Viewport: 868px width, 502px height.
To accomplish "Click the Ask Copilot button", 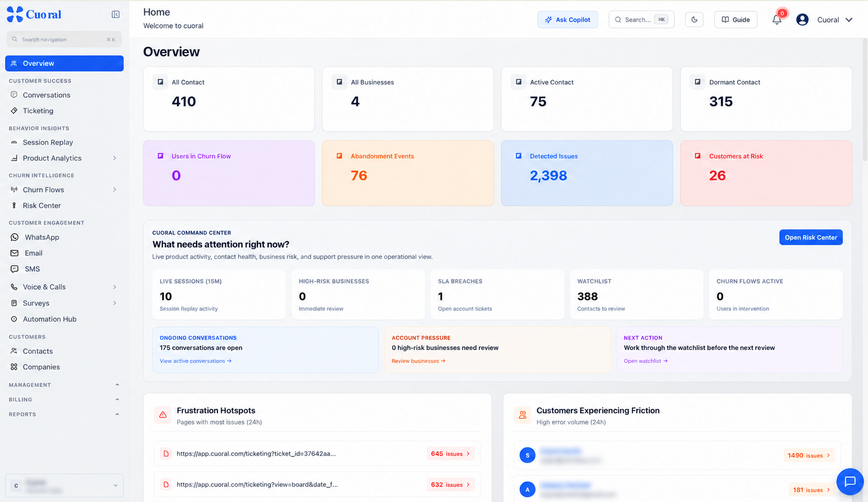I will point(568,19).
